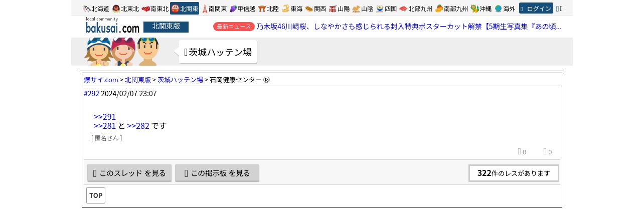Follow the >>291 reply anchor link
Viewport: 644px width, 209px height.
pos(105,117)
